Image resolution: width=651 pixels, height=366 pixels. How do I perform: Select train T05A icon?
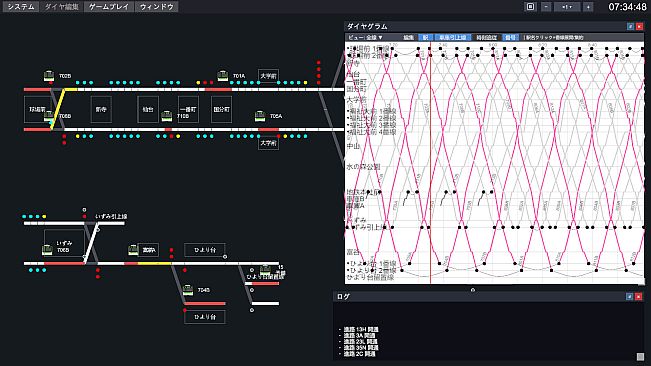point(260,116)
